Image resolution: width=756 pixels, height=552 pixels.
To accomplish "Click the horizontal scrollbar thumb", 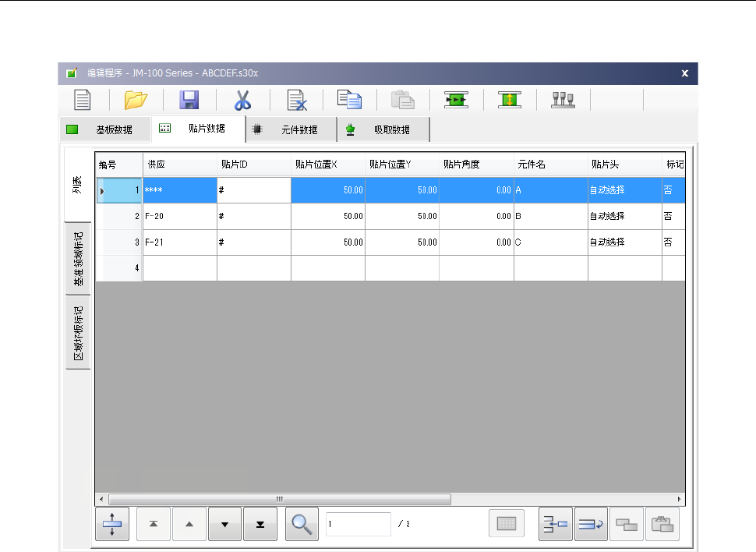I will point(280,499).
